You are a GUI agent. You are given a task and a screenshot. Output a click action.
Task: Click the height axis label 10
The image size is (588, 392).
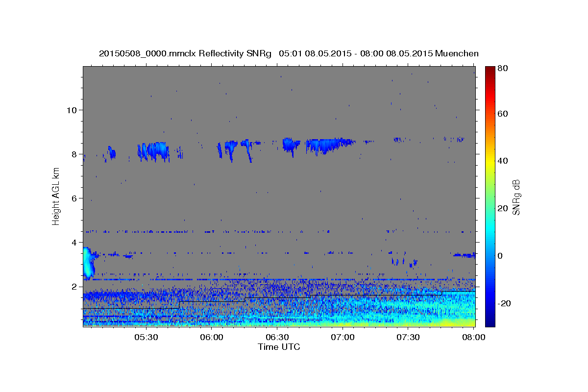72,110
